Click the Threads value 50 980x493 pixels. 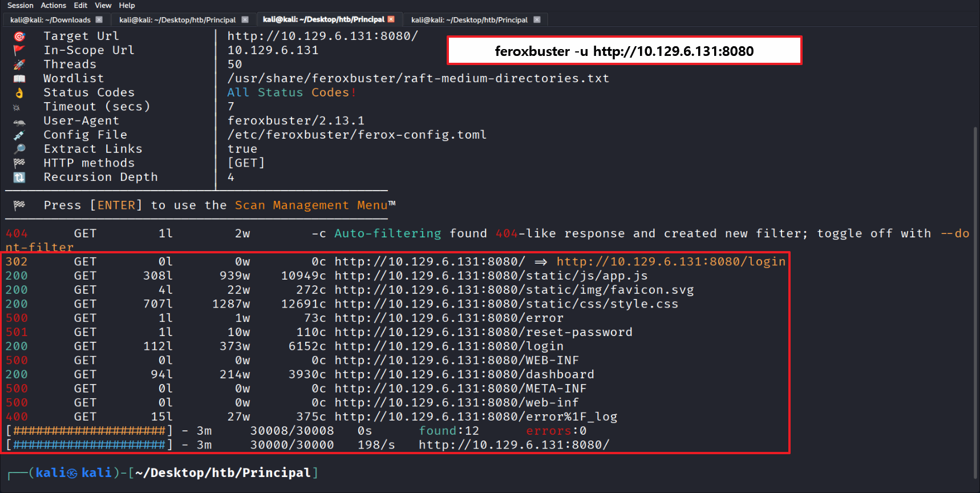[235, 64]
